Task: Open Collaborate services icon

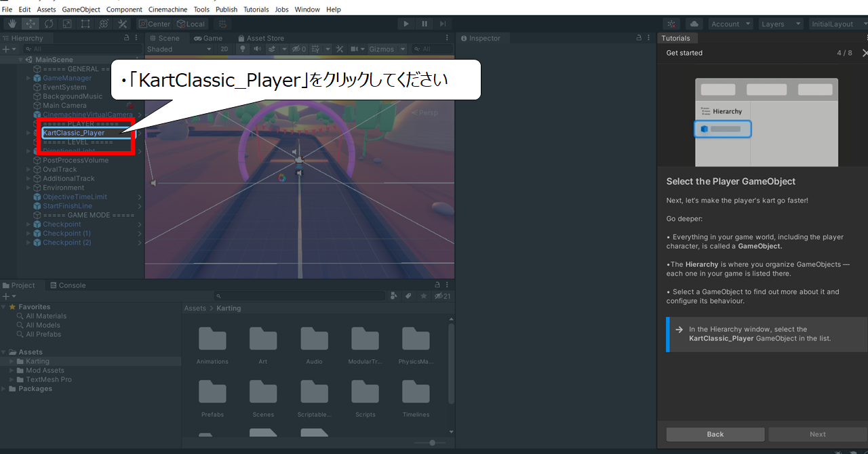Action: coord(671,24)
